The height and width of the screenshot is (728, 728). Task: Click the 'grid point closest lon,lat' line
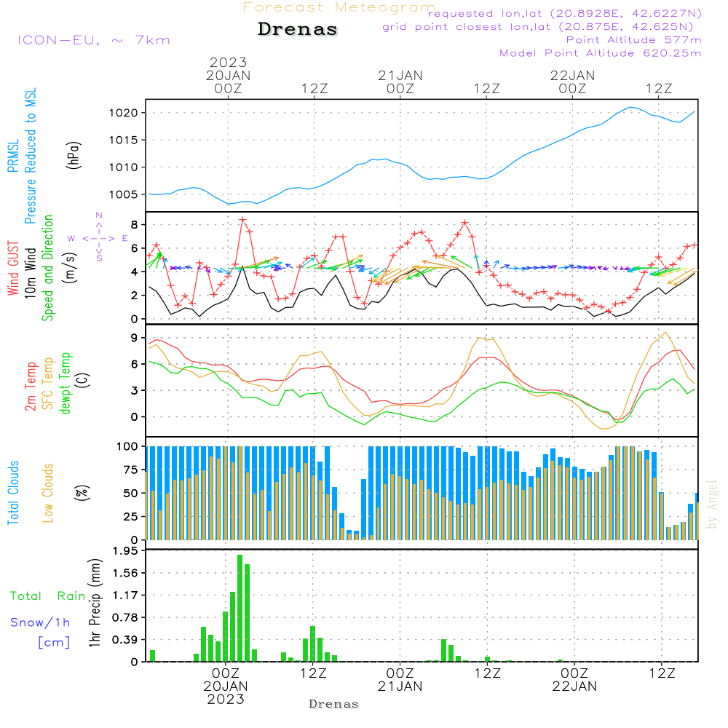click(538, 27)
